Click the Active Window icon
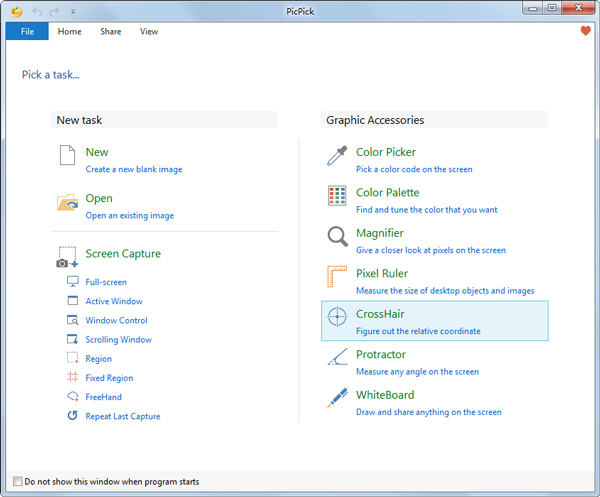 tap(73, 300)
